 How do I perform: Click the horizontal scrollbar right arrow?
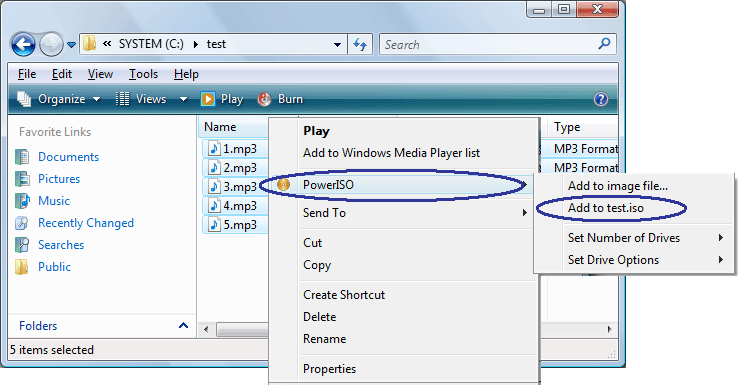click(x=609, y=329)
